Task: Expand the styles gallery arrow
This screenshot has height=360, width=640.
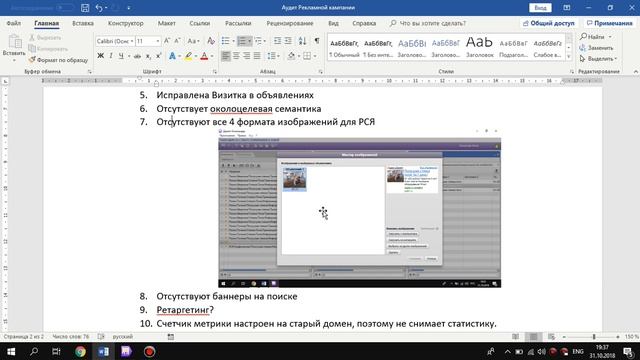Action: coord(569,57)
